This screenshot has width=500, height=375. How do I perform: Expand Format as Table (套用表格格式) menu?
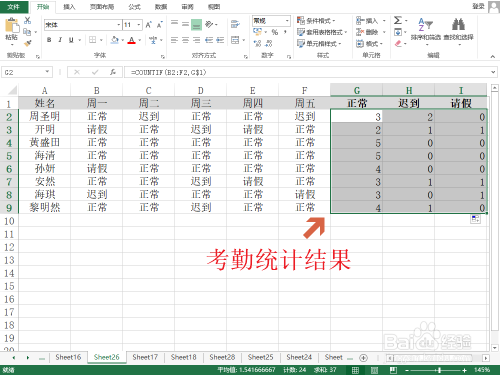coord(322,32)
